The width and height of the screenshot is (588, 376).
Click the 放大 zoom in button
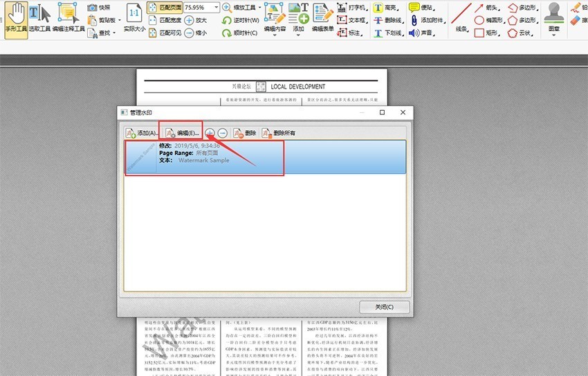(195, 20)
